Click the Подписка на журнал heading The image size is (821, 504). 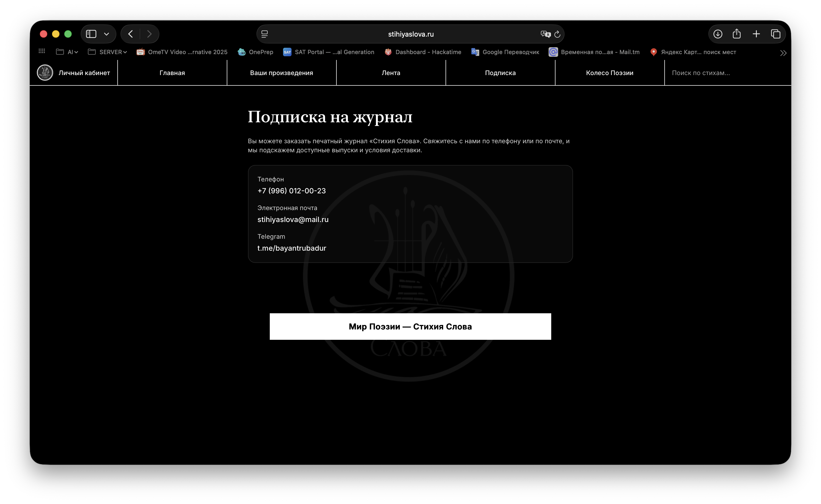click(330, 117)
